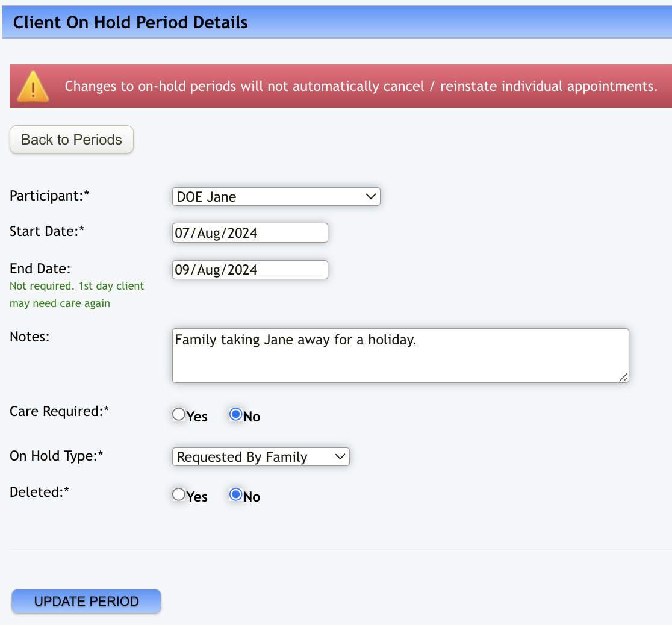Screen dimensions: 672x625
Task: Click the chevron arrow of Requested By Family
Action: [340, 457]
